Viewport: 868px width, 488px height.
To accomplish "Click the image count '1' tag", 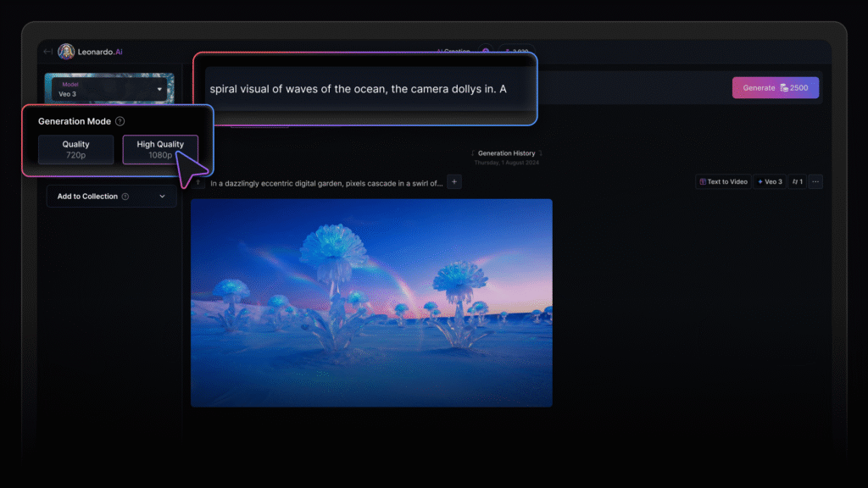I will [797, 181].
